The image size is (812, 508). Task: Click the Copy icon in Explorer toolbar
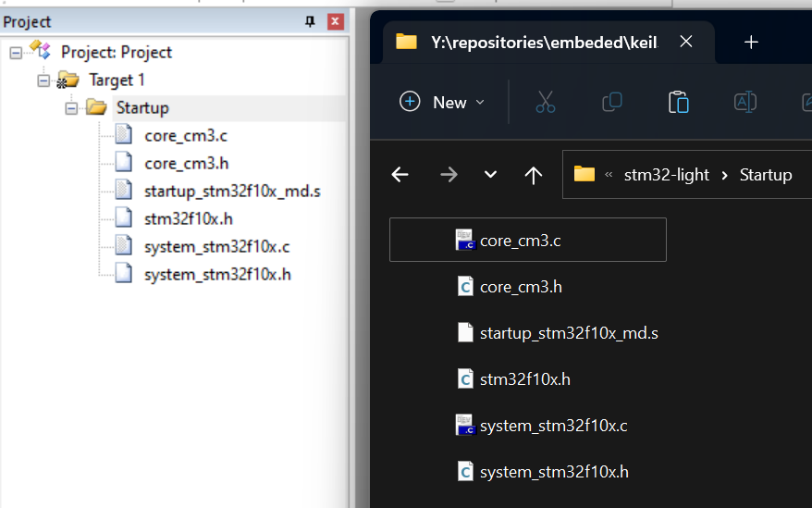[x=611, y=102]
